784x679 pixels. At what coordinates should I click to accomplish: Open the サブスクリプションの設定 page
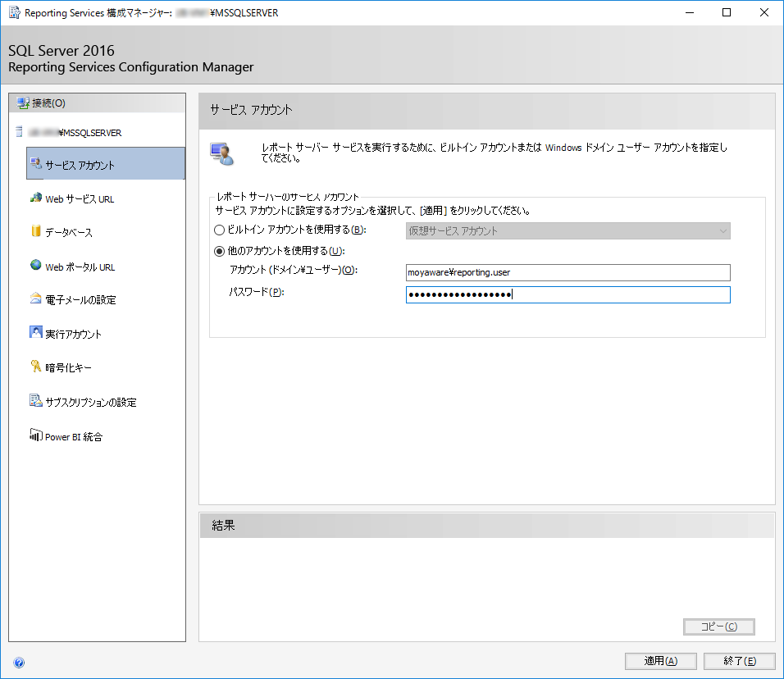coord(90,403)
